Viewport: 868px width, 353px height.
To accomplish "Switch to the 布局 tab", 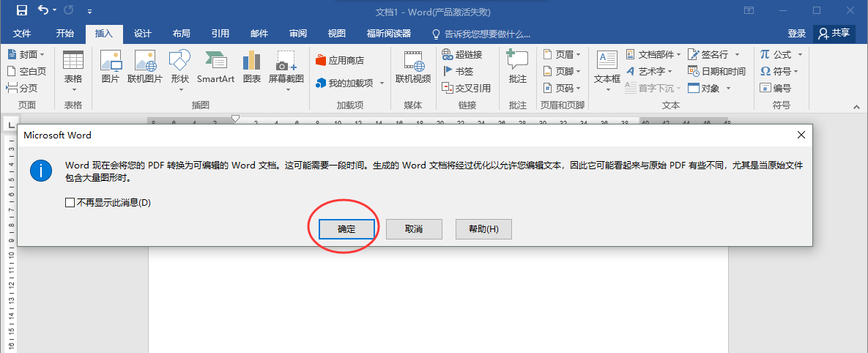I will pyautogui.click(x=182, y=33).
